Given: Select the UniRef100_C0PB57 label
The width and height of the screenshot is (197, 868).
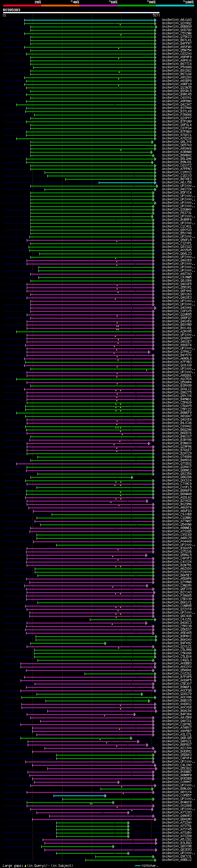Looking at the screenshot, I should point(177,796).
